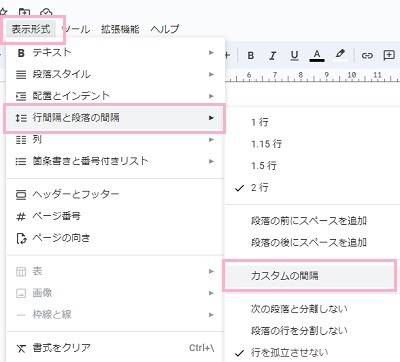
Task: Expand the arrow beside 段落スタイル
Action: tap(211, 74)
